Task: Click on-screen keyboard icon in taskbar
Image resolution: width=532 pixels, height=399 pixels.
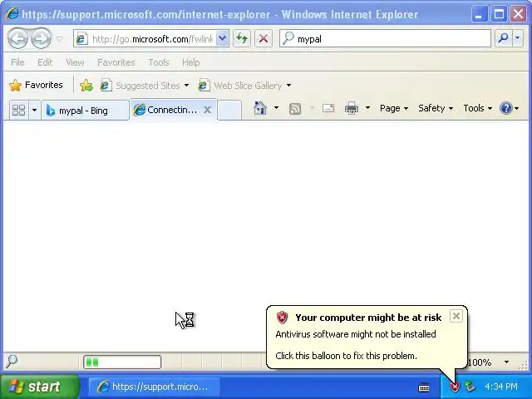Action: tap(424, 387)
